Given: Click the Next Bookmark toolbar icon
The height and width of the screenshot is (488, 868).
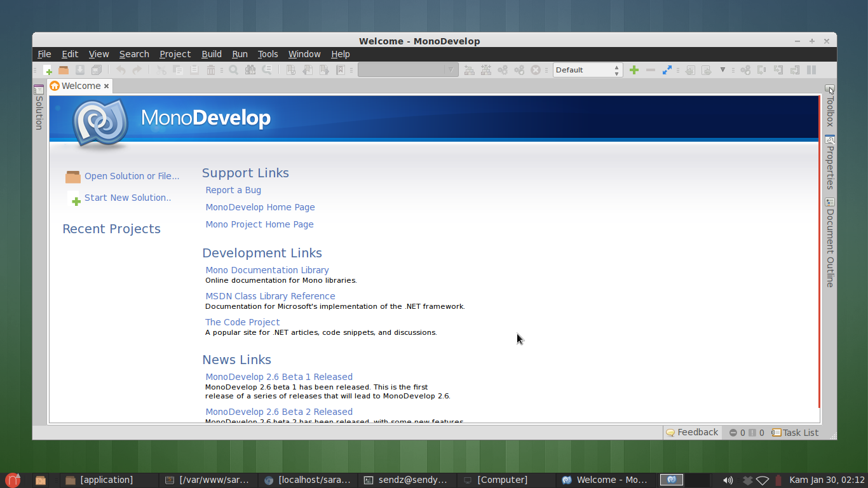Looking at the screenshot, I should coord(324,70).
